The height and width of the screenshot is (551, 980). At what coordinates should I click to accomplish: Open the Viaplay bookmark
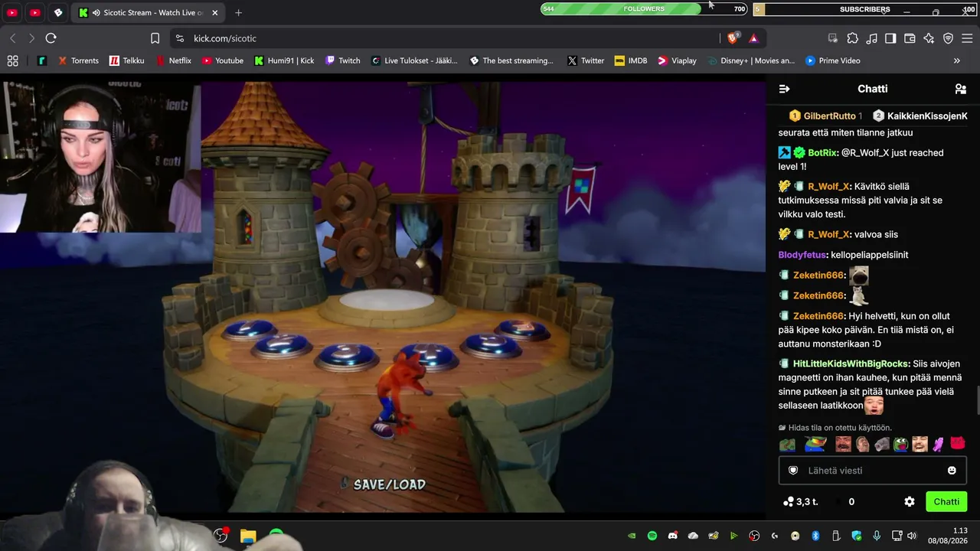pos(677,60)
